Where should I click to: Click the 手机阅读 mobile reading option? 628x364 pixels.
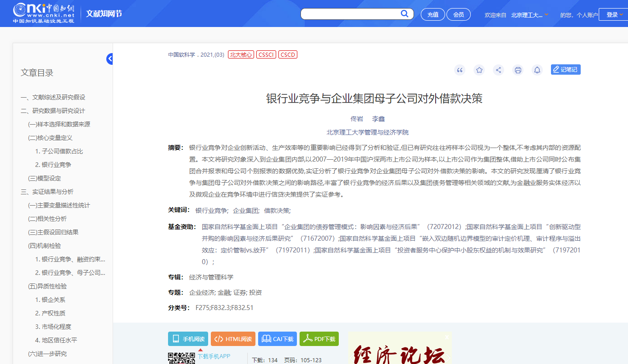pos(188,339)
